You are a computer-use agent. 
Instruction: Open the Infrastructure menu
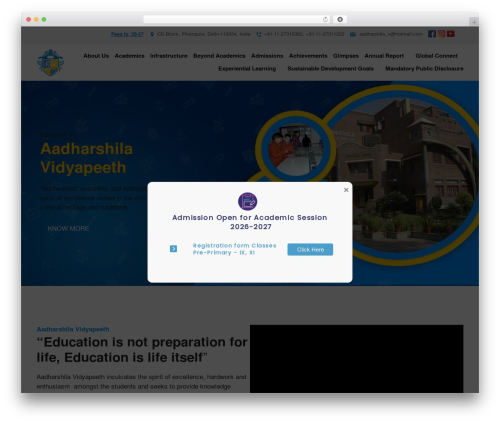[x=168, y=56]
